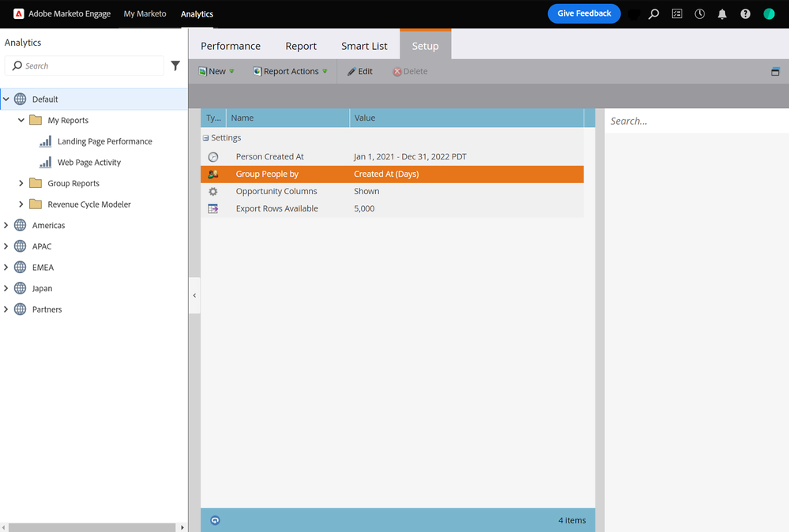The width and height of the screenshot is (789, 532).
Task: Switch to the Performance tab
Action: [231, 46]
